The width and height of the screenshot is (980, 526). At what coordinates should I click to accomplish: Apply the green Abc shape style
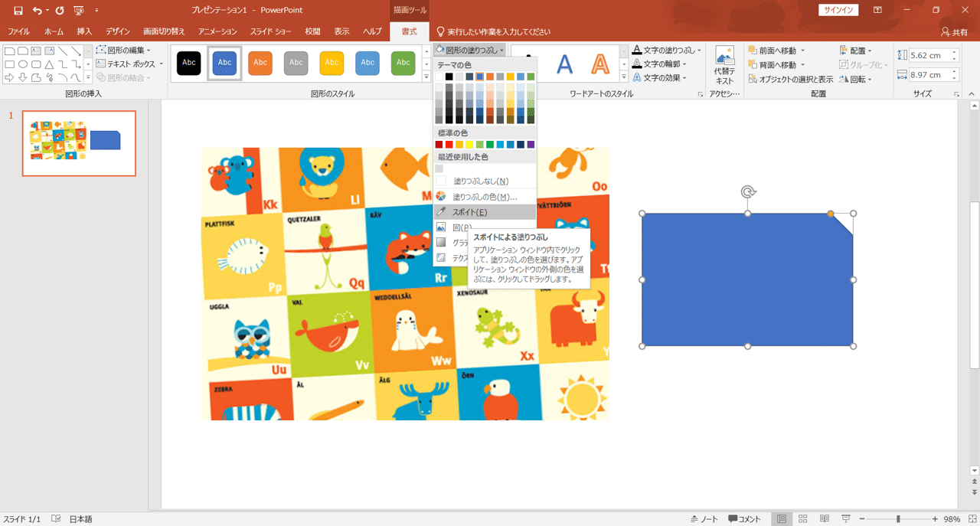[x=403, y=63]
